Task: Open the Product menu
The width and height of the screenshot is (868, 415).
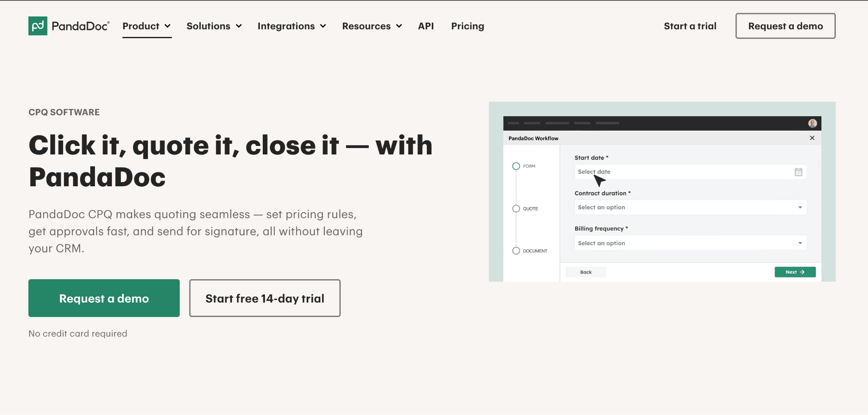Action: 147,26
